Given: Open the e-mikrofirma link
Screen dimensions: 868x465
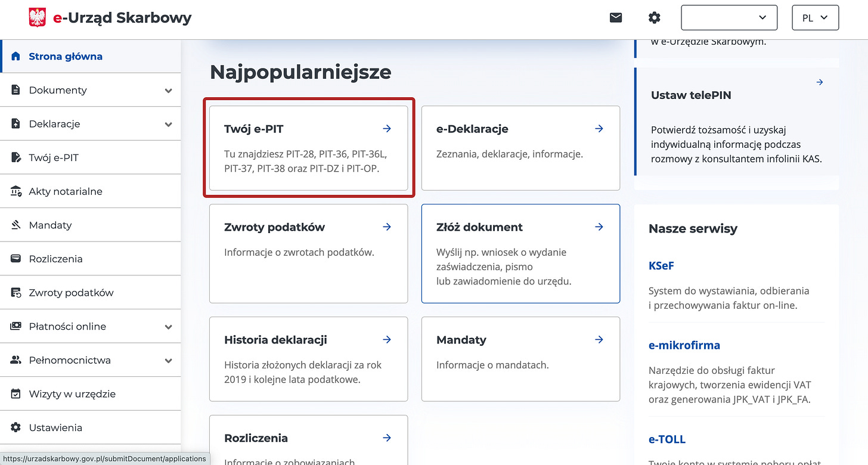Looking at the screenshot, I should tap(684, 345).
